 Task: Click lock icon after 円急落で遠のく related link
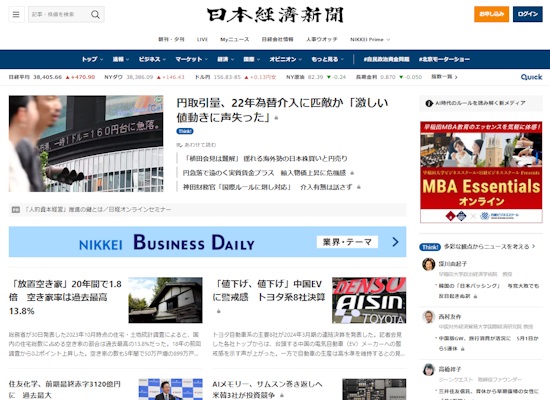pos(352,173)
